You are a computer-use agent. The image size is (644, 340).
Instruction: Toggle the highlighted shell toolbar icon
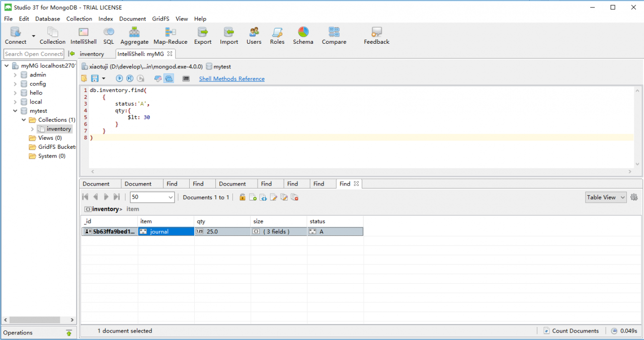[x=169, y=78]
